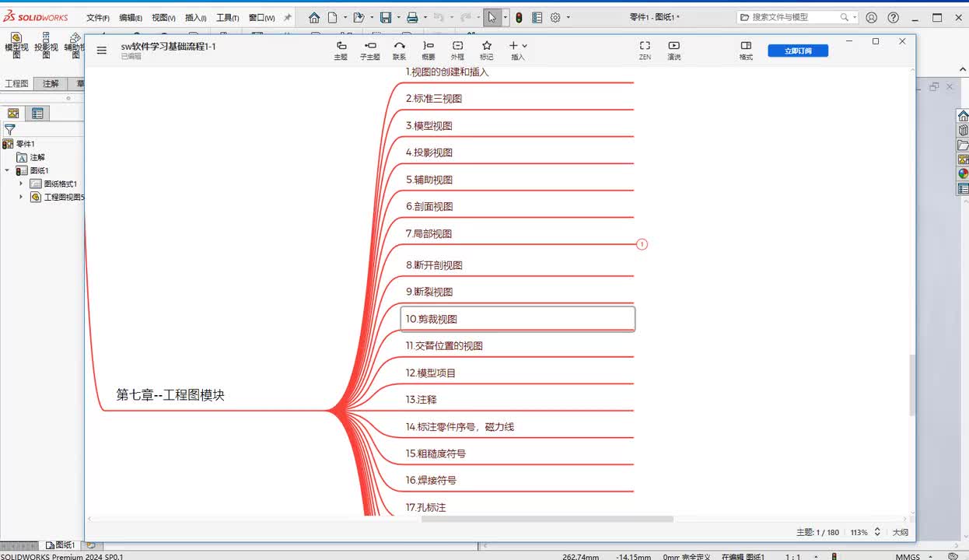
Task: Select the 10.剪裁视图 topic box
Action: [518, 319]
